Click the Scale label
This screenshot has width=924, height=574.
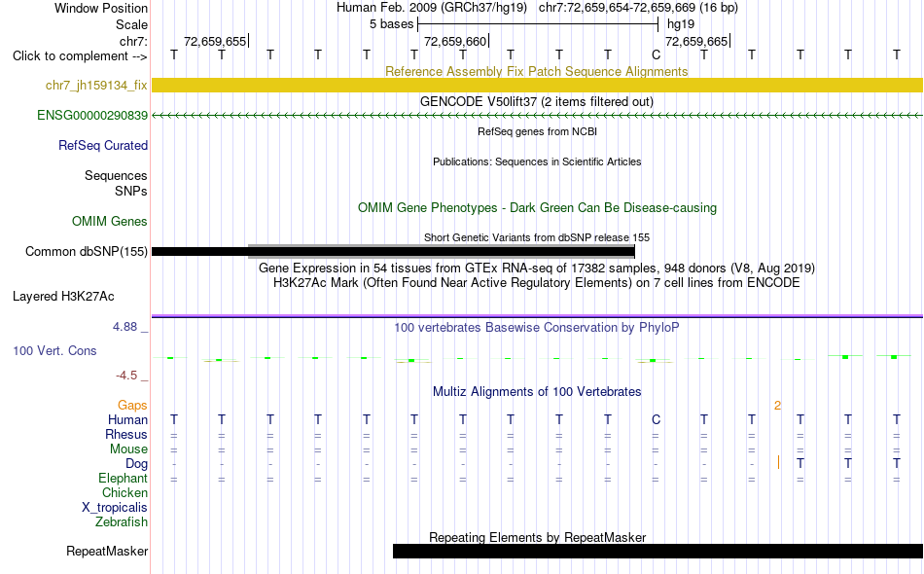pos(132,25)
